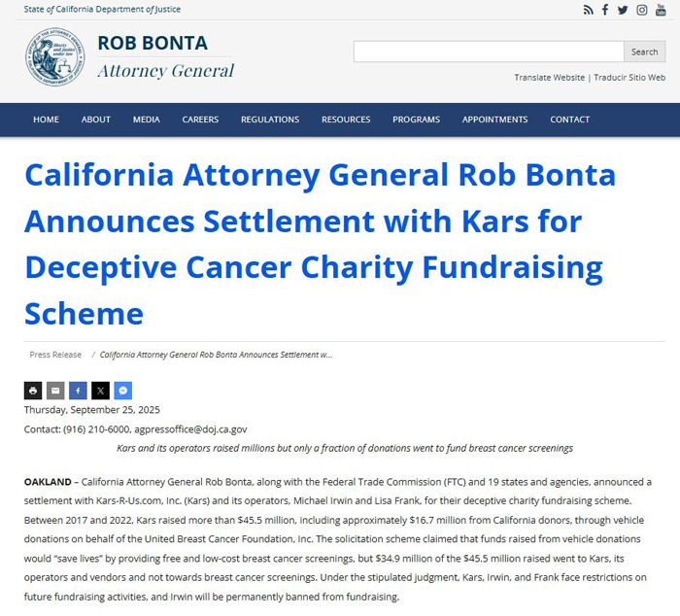Focus the site search text field

tap(489, 51)
